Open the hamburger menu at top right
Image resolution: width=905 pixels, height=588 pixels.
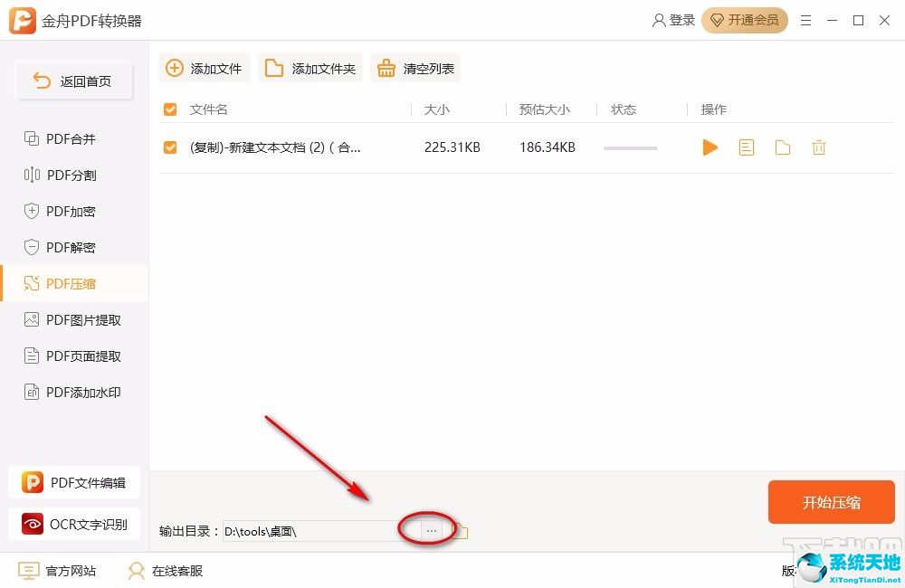tap(805, 20)
